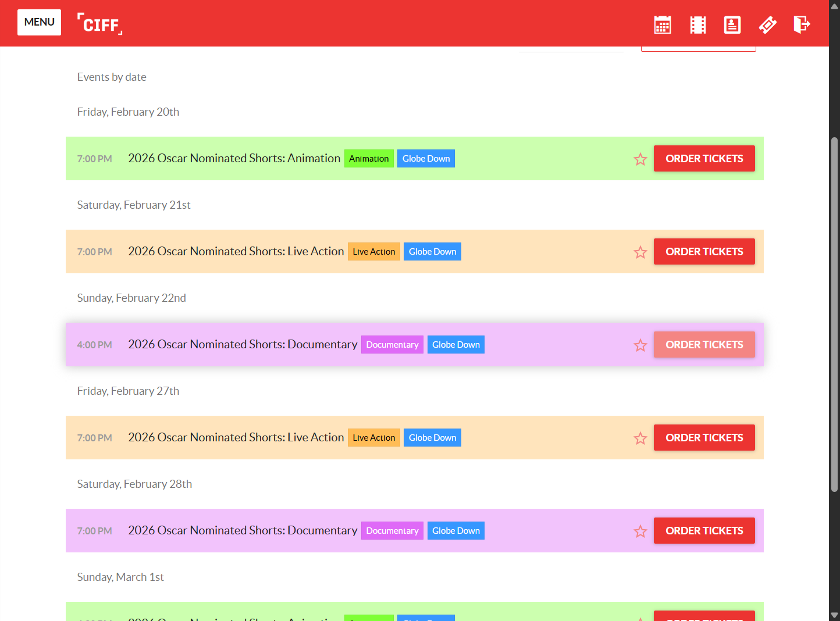Favorite the Feb 28th Documentary star
The width and height of the screenshot is (840, 621).
point(640,531)
